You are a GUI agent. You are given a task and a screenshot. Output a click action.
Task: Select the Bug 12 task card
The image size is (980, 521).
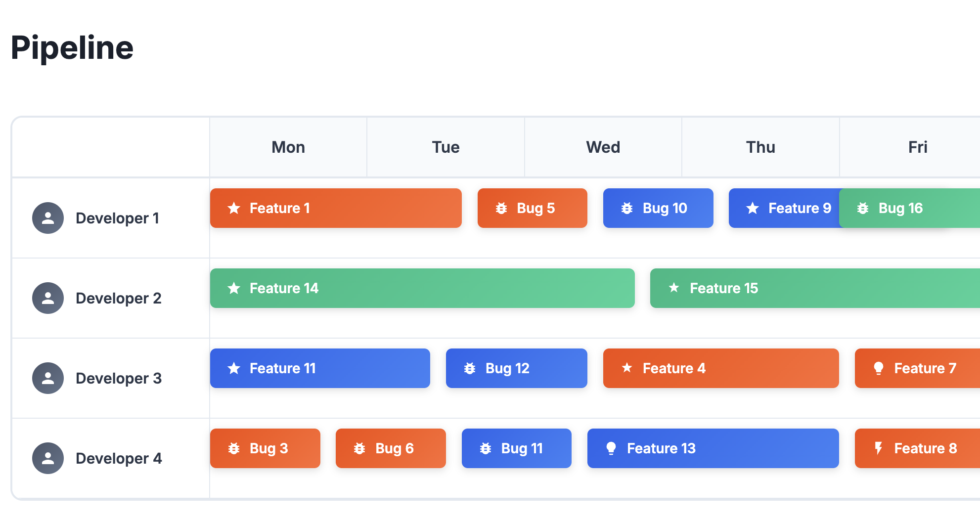516,368
